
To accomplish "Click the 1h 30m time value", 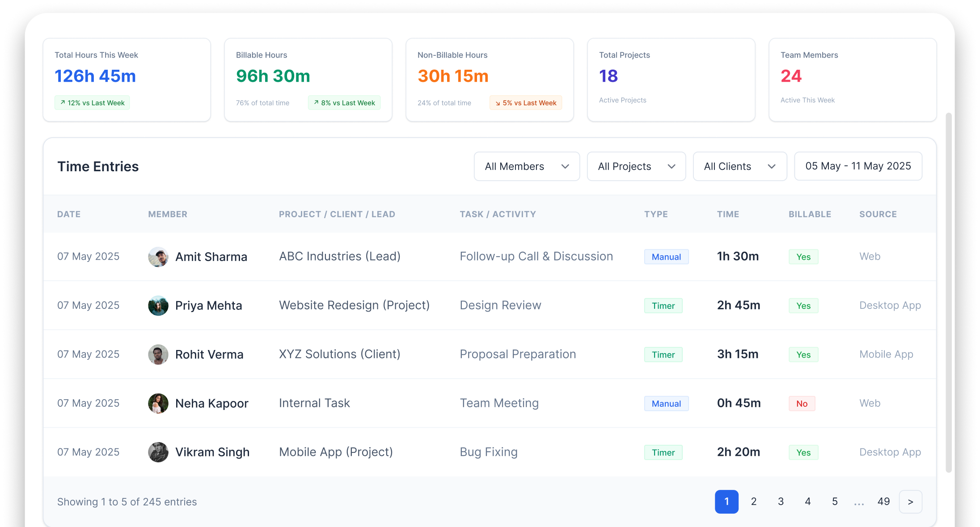I will 738,256.
